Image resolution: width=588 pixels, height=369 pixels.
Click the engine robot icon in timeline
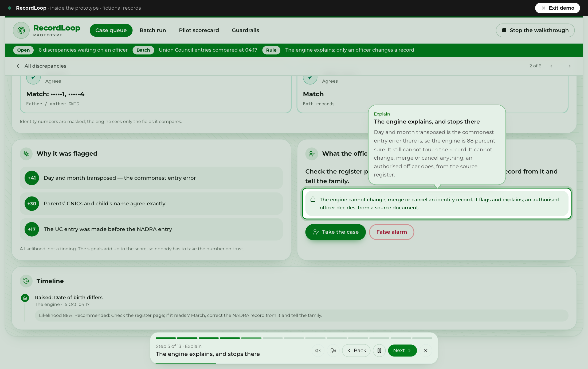pos(25,298)
